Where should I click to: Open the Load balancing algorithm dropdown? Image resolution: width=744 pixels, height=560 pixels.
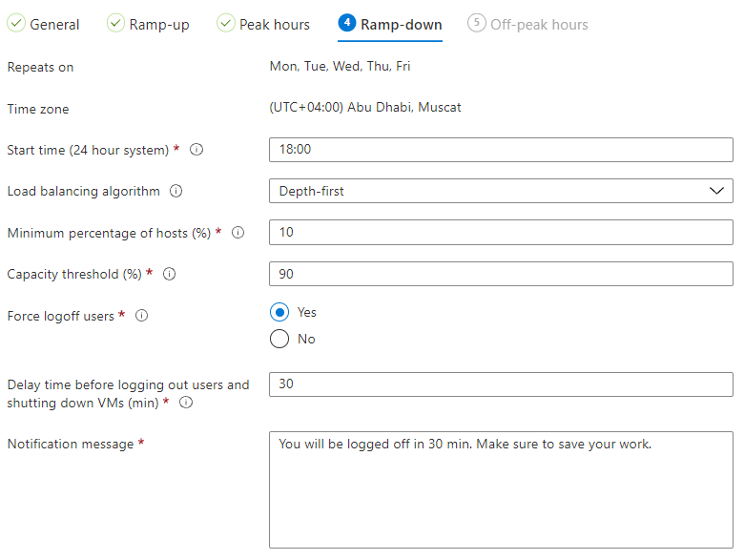(501, 191)
